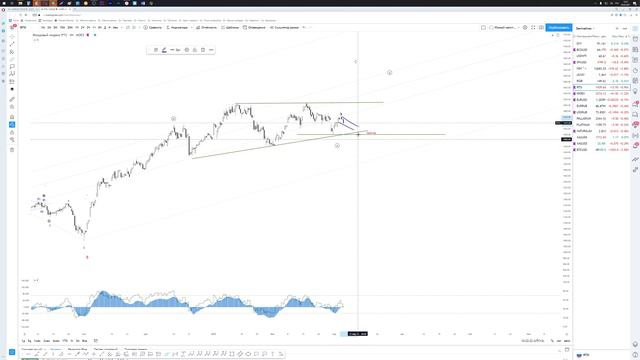Image resolution: width=640 pixels, height=360 pixels.
Task: Open the Compare symbols button
Action: pyautogui.click(x=153, y=27)
